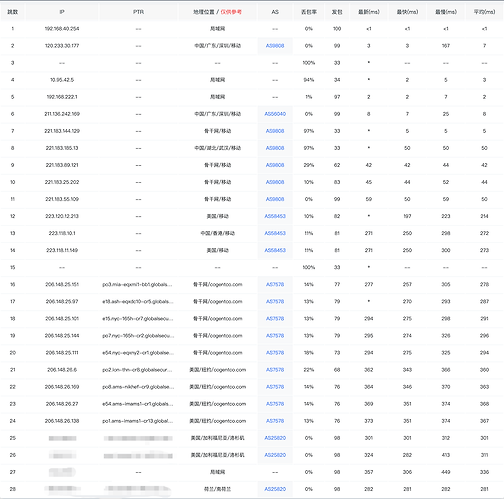Open AS58453 link for 223.120.12.213
This screenshot has height=499, width=504.
(x=275, y=216)
